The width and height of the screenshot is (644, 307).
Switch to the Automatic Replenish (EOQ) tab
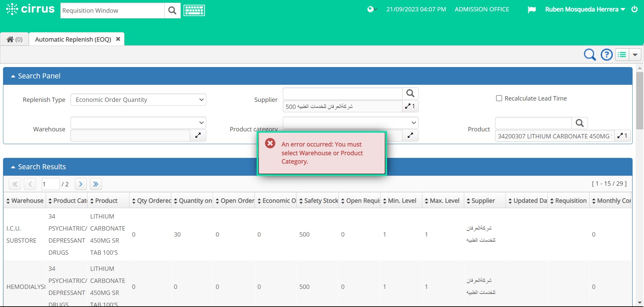[73, 39]
